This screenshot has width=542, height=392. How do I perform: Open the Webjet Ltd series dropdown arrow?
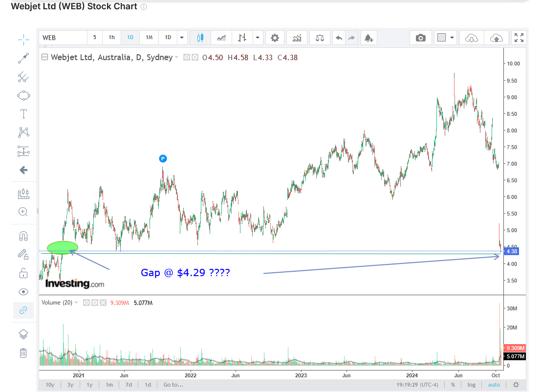(176, 57)
